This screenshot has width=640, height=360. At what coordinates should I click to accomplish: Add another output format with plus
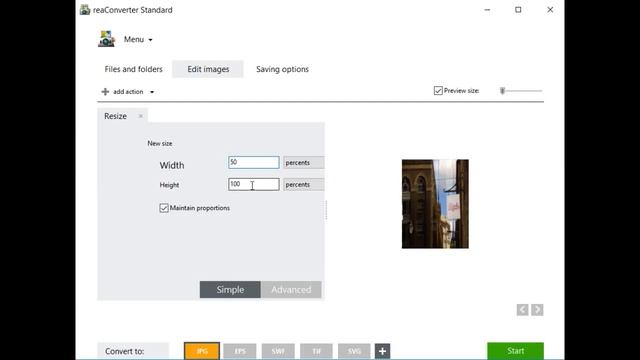[382, 351]
